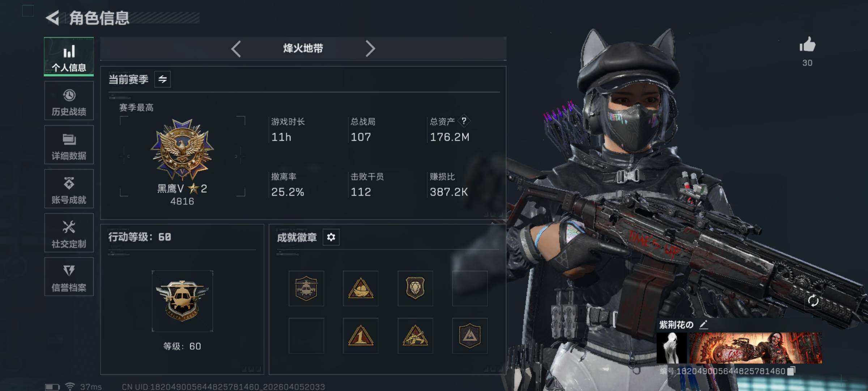This screenshot has height=391, width=868.
Task: Rotate the character model with the refresh icon
Action: click(813, 301)
